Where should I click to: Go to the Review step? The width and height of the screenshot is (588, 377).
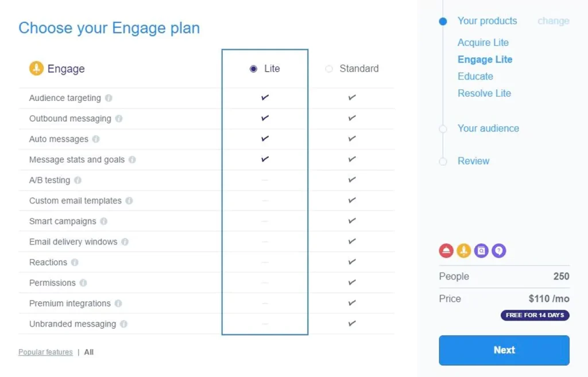pyautogui.click(x=473, y=161)
